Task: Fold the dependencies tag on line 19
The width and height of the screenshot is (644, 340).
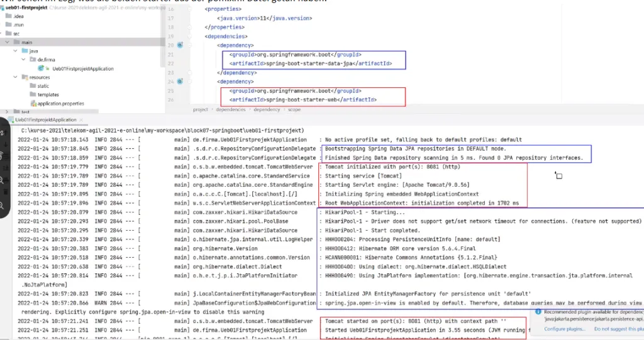Action: tap(190, 36)
